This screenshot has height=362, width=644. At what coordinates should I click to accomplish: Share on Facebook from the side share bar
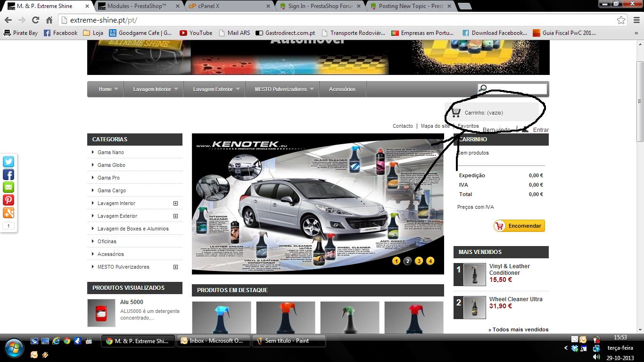[8, 174]
